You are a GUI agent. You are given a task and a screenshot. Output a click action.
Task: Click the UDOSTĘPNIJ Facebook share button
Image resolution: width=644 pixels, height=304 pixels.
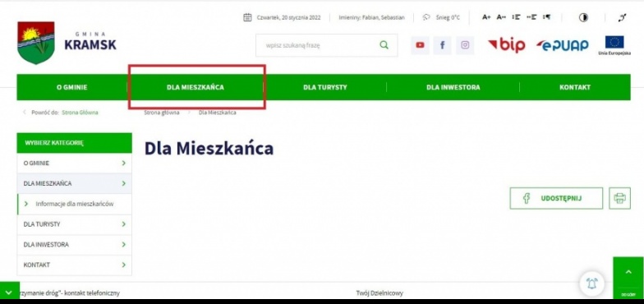(556, 198)
